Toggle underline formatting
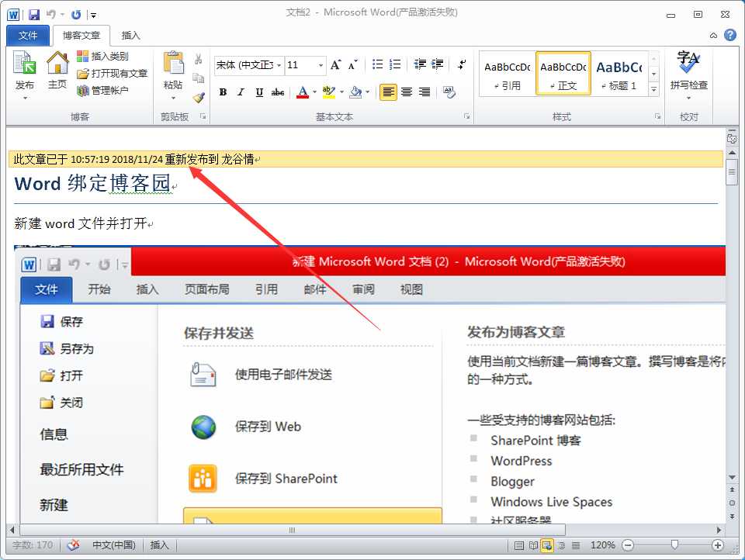 (x=259, y=92)
